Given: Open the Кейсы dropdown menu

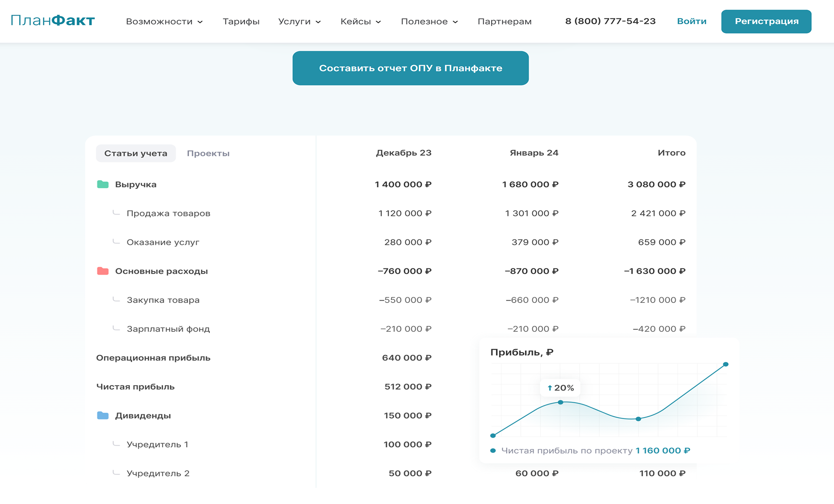Looking at the screenshot, I should click(x=360, y=21).
